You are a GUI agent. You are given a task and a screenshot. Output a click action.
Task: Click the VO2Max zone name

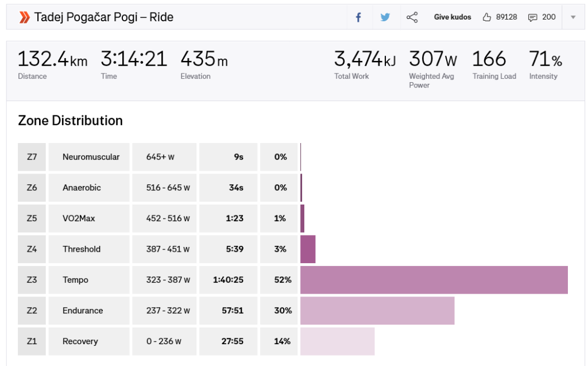pos(79,218)
